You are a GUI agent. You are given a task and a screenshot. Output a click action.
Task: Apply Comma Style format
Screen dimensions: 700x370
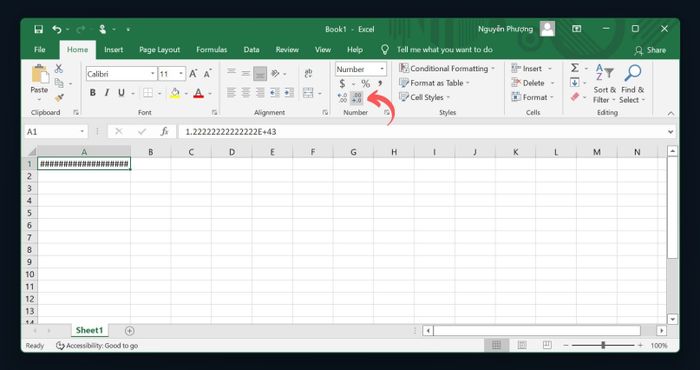(380, 83)
